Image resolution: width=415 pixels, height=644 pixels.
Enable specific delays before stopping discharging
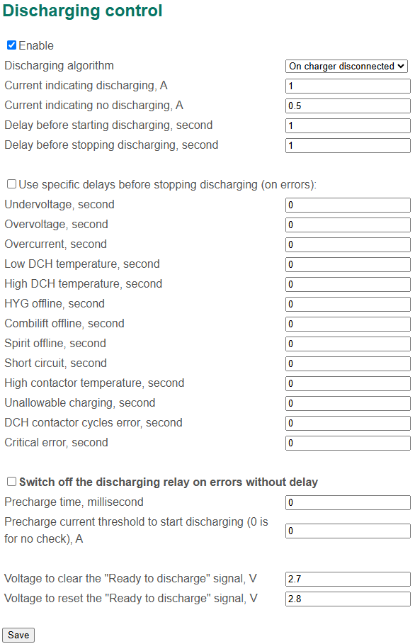point(12,184)
